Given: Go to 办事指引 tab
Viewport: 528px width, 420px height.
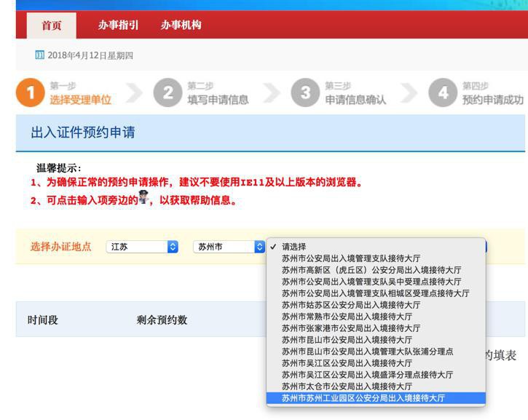Looking at the screenshot, I should [x=118, y=25].
